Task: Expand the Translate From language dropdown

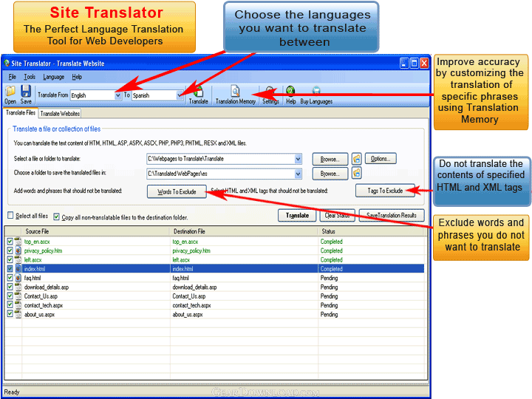Action: [117, 95]
